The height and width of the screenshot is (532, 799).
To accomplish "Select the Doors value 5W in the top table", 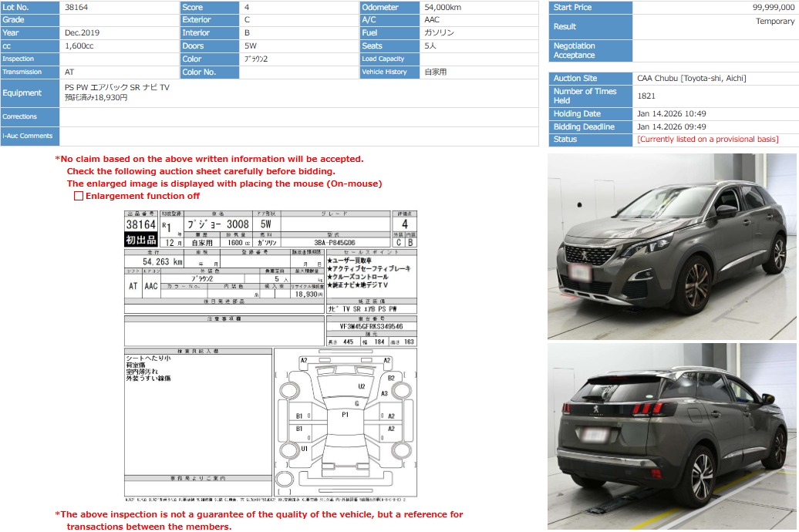I will pos(250,45).
